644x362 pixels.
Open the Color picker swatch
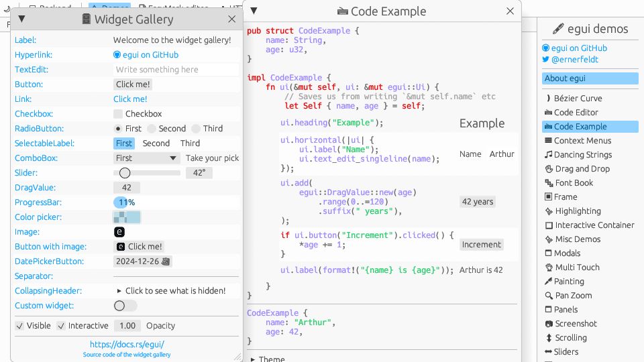(127, 217)
